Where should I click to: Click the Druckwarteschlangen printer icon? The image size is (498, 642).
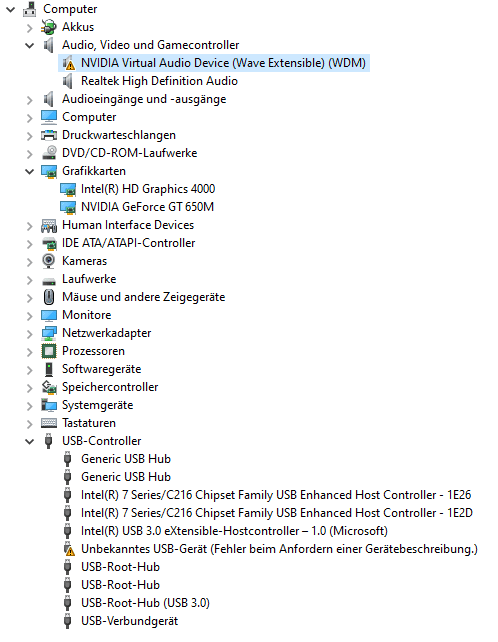49,135
